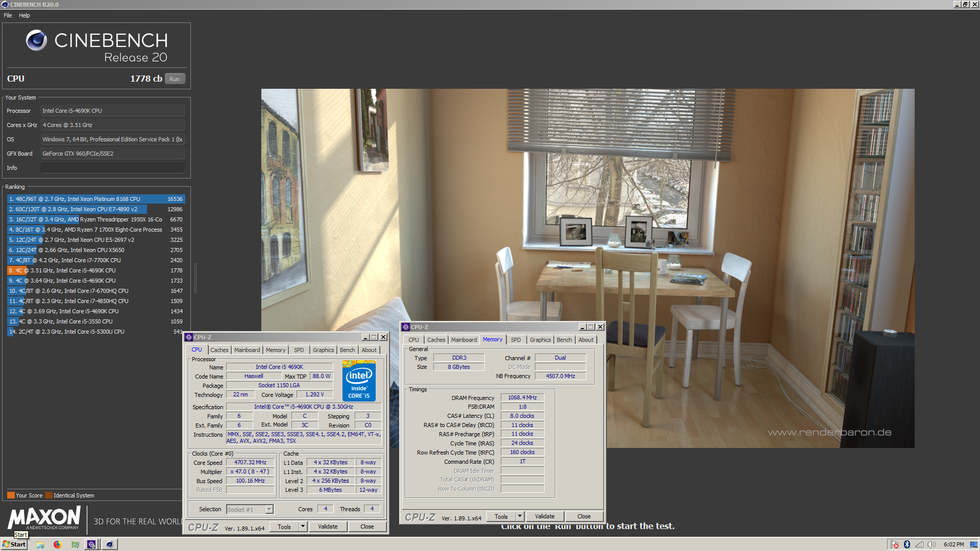Click the Run button next to CPU score
This screenshot has height=551, width=980.
[x=175, y=79]
